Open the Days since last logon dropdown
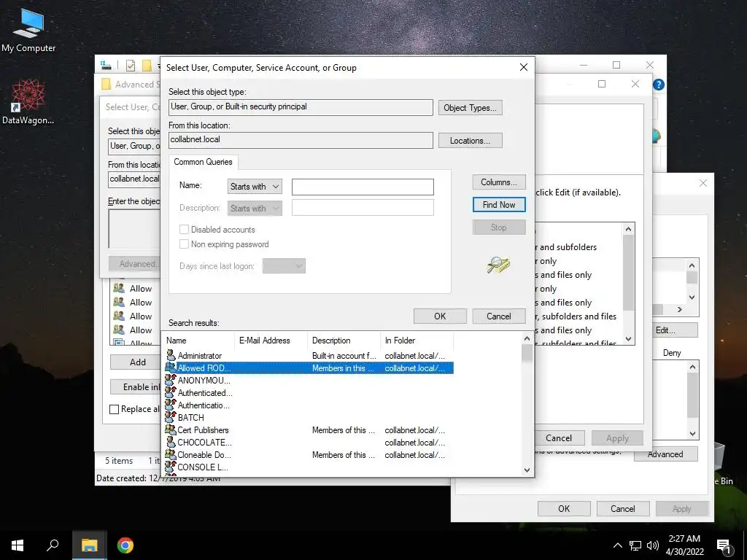Screen dimensions: 747x560 pyautogui.click(x=284, y=265)
